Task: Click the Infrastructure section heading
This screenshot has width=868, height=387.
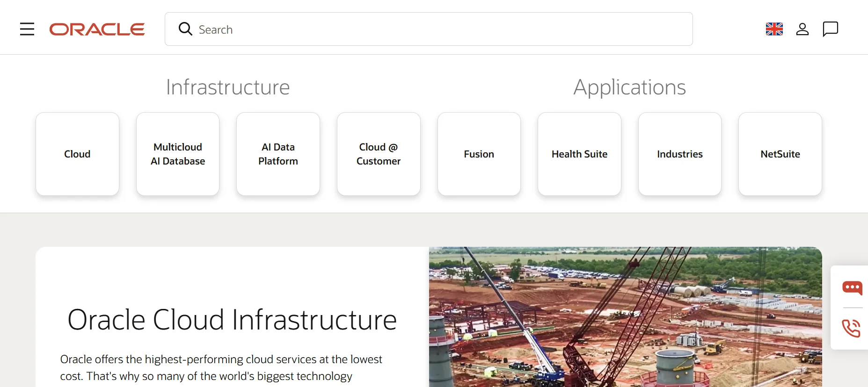Action: coord(228,87)
